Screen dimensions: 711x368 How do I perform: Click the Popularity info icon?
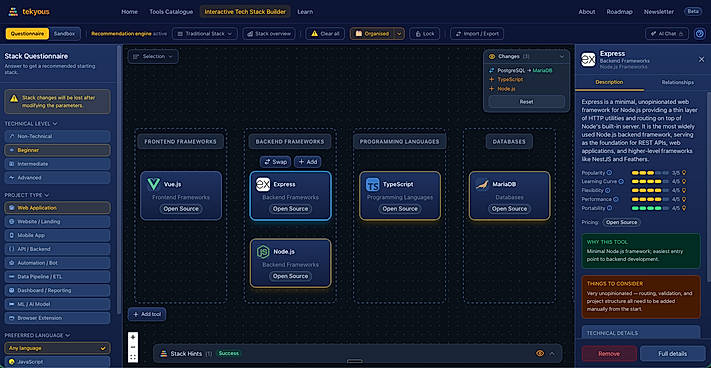pos(609,173)
